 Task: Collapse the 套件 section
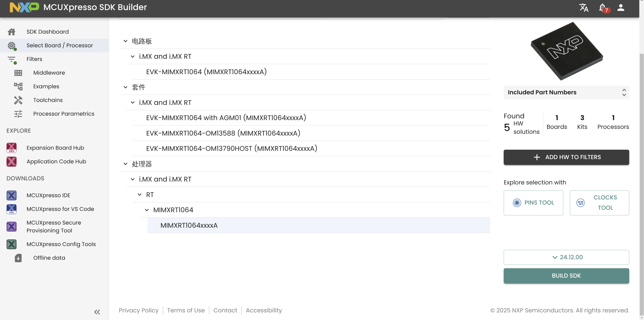(126, 87)
